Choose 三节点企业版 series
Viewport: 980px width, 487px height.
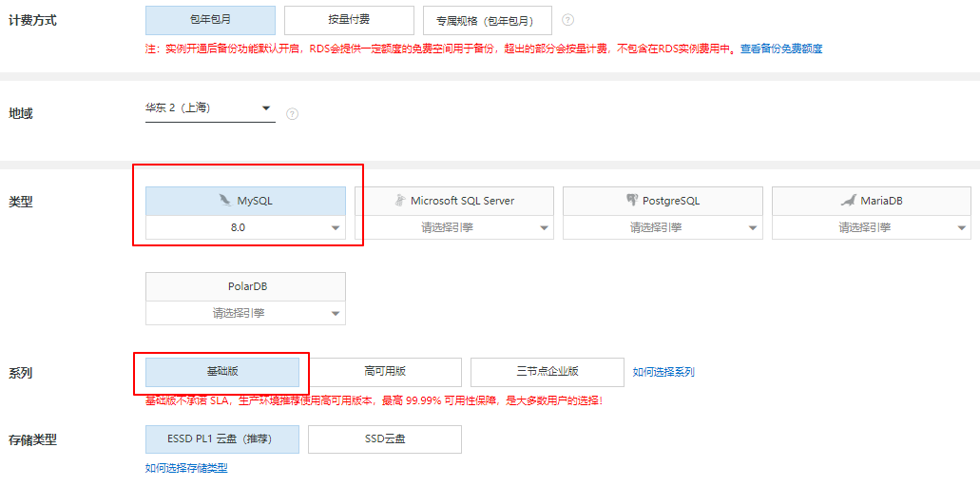(548, 372)
